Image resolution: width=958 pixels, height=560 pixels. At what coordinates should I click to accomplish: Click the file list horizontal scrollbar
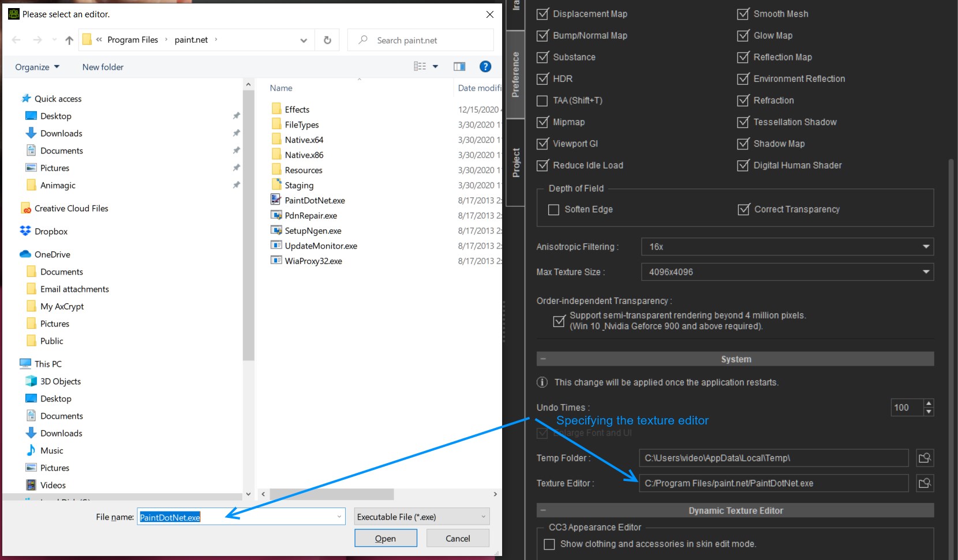(331, 494)
